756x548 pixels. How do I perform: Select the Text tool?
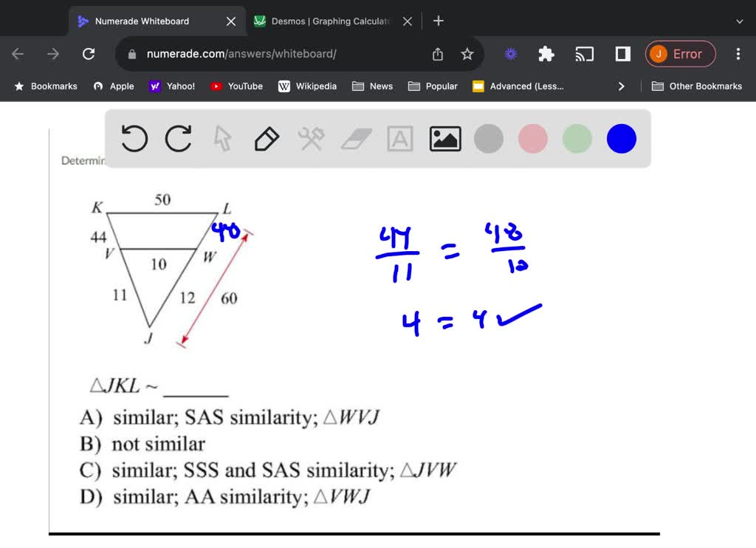click(399, 138)
